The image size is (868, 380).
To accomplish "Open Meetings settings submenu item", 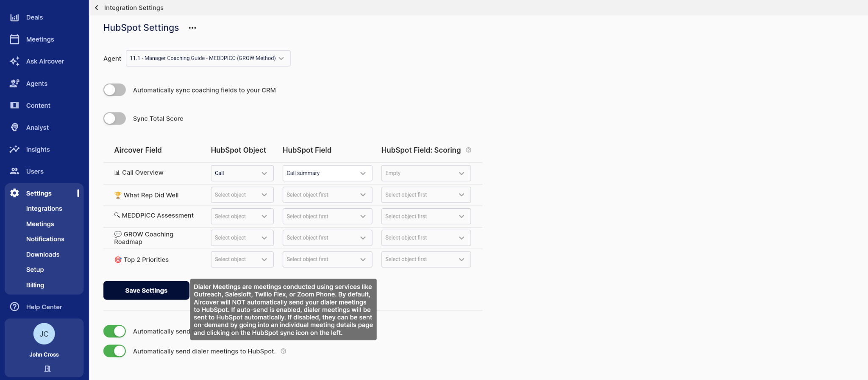I will coord(40,224).
